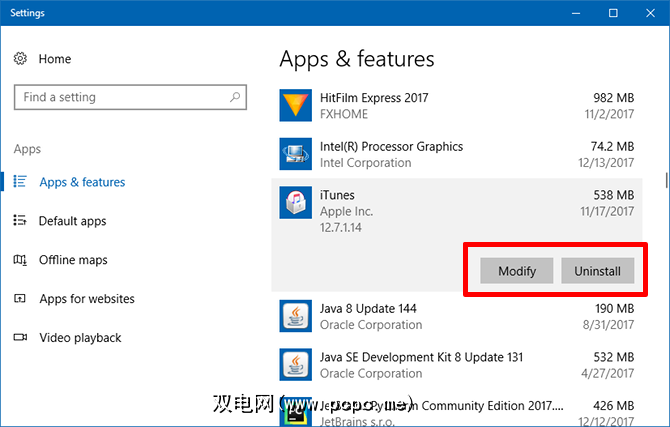
Task: Click the Intel Processor Graphics icon
Action: pos(296,154)
